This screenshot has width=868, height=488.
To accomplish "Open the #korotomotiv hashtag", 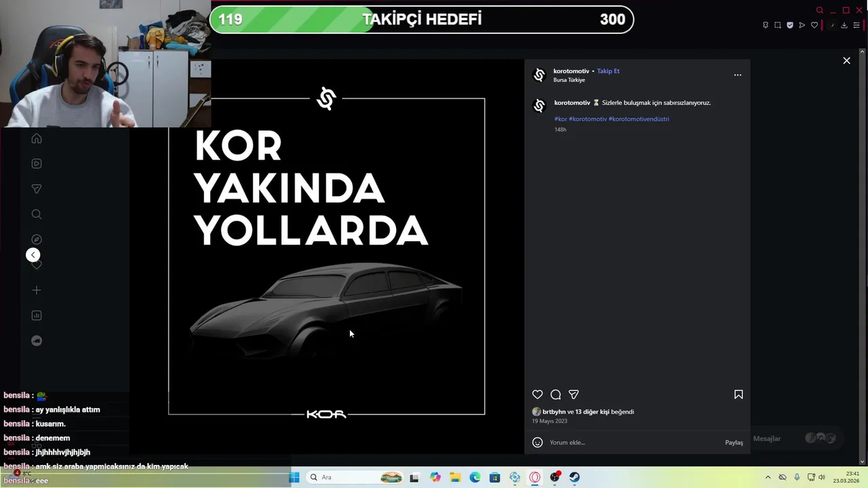I will click(x=588, y=119).
